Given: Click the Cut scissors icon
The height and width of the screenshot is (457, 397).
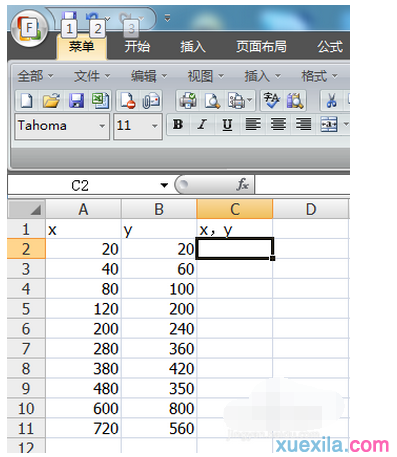Looking at the screenshot, I should pos(331,100).
